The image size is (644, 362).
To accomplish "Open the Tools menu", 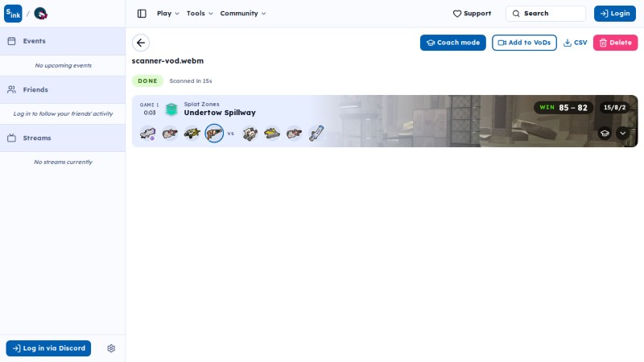I will (200, 14).
